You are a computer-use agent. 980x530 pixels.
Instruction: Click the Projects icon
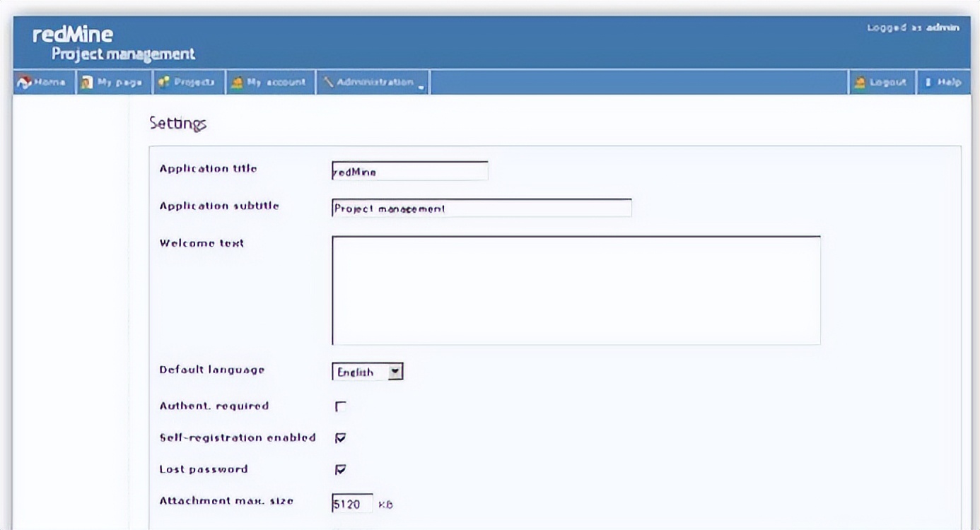click(x=163, y=83)
